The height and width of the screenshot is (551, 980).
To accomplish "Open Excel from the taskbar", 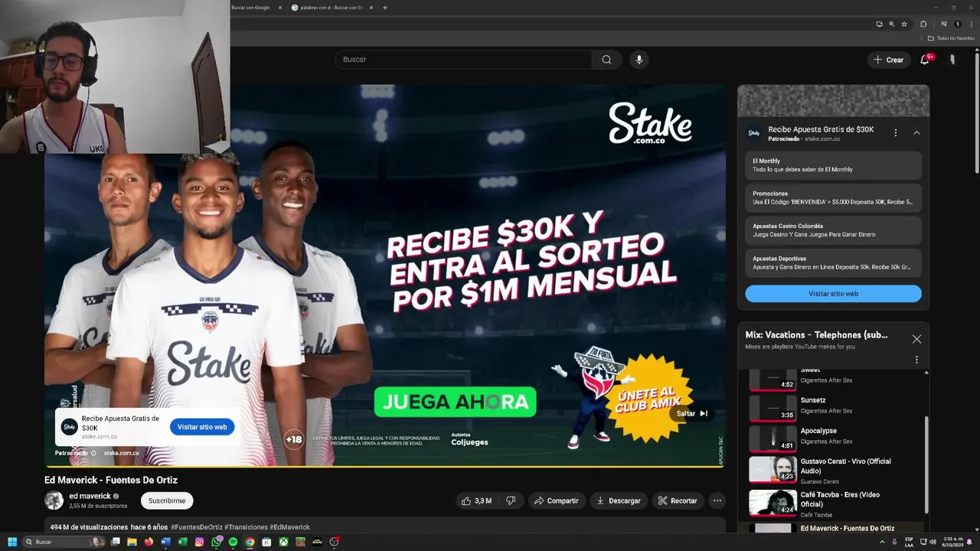I will point(182,542).
